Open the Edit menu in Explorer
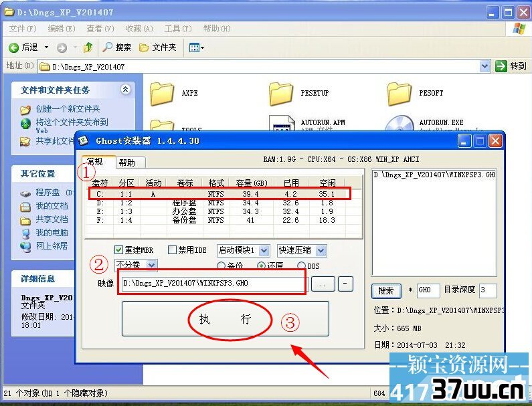Viewport: 532px width, 406px height. pyautogui.click(x=62, y=29)
